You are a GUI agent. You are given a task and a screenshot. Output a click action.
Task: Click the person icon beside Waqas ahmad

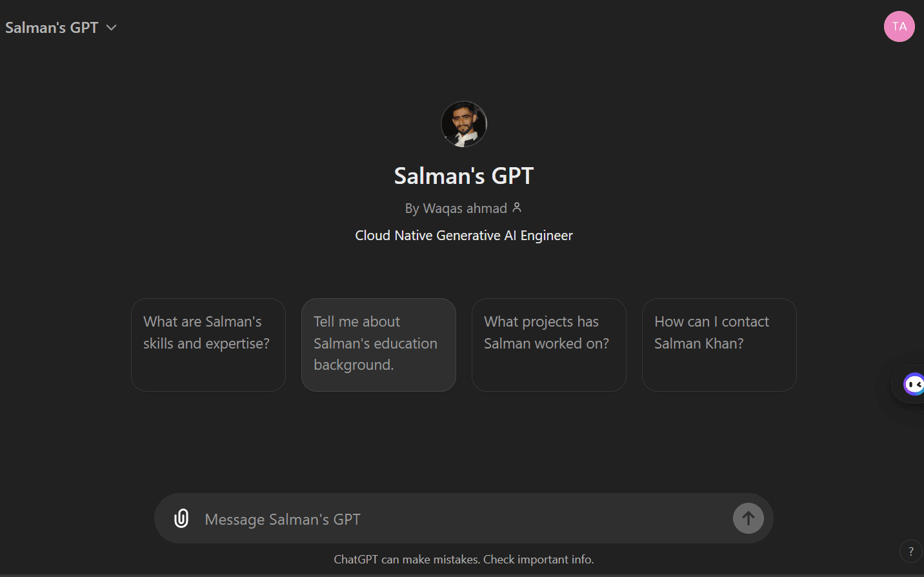tap(517, 207)
